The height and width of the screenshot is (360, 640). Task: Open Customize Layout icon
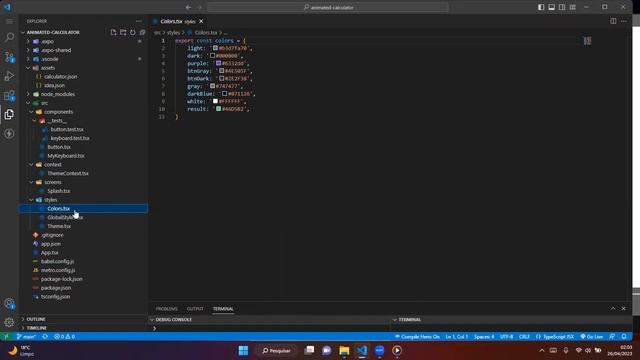tap(573, 7)
